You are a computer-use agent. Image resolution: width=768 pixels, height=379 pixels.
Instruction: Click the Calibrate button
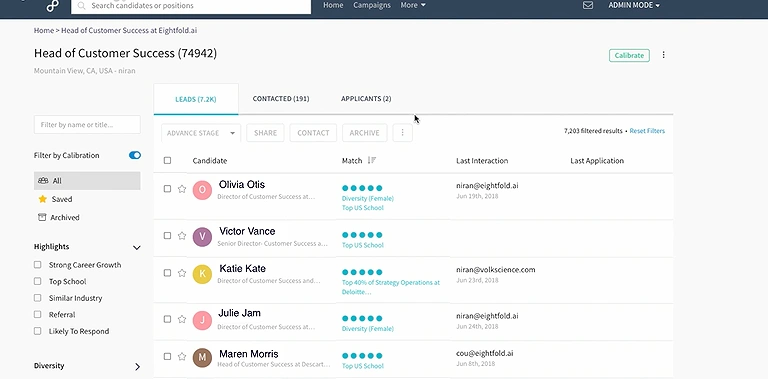pos(629,55)
